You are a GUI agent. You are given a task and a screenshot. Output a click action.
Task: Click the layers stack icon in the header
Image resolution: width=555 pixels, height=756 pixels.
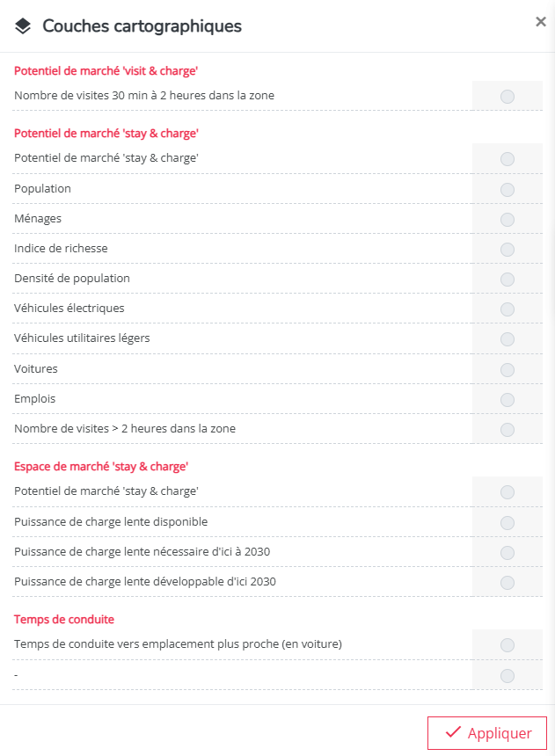(23, 26)
